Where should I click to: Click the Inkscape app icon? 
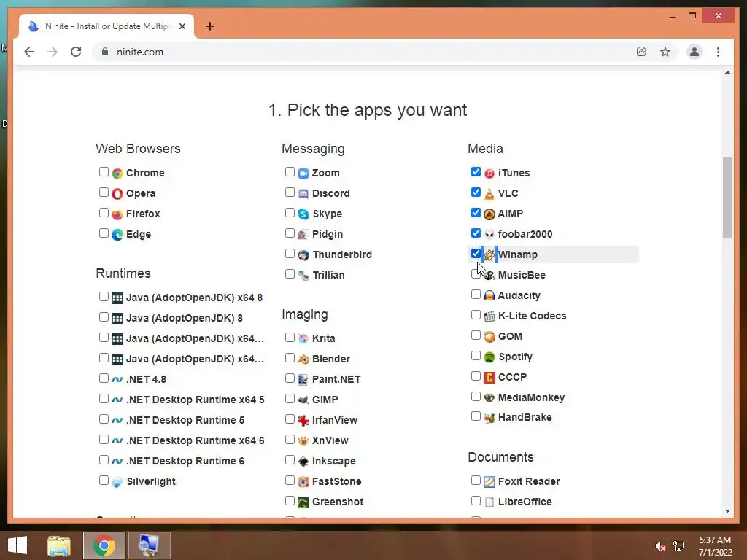point(303,462)
